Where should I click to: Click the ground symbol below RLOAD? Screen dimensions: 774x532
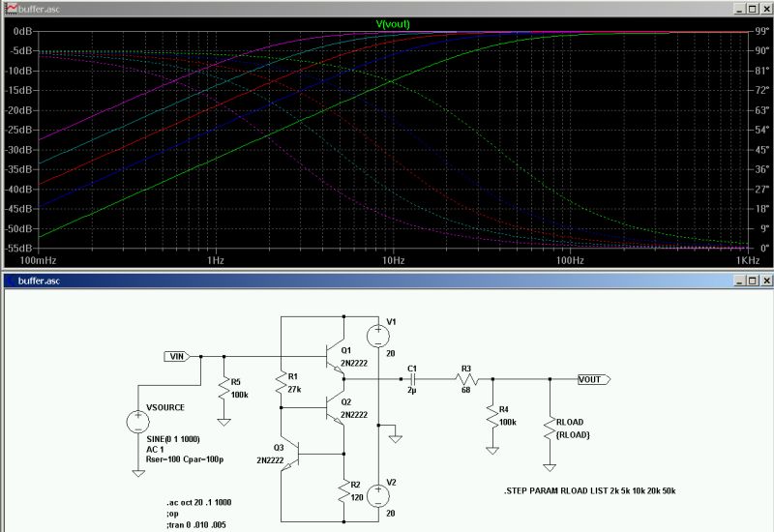550,468
